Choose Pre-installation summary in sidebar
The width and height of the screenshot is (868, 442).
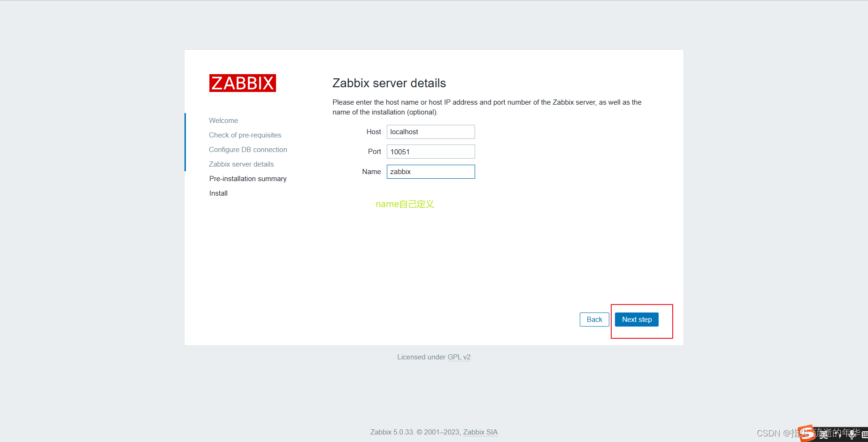(x=248, y=179)
